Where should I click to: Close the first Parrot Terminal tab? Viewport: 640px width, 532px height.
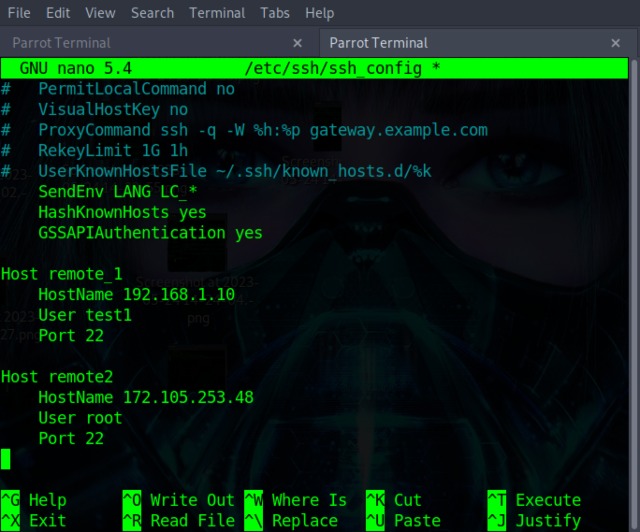click(297, 44)
